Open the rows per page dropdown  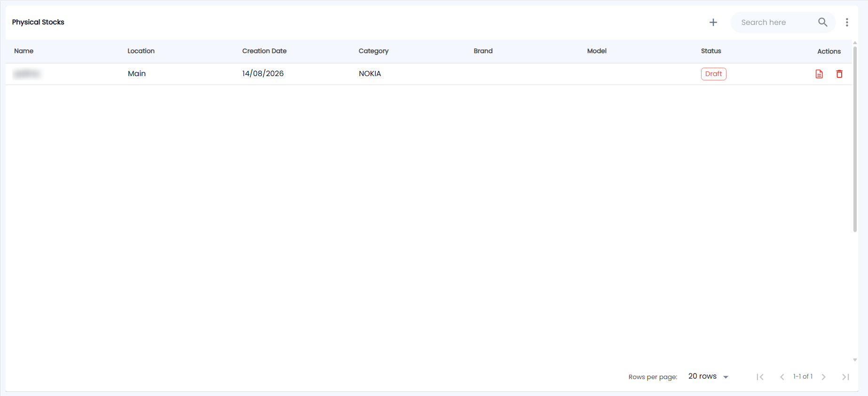[x=708, y=376]
